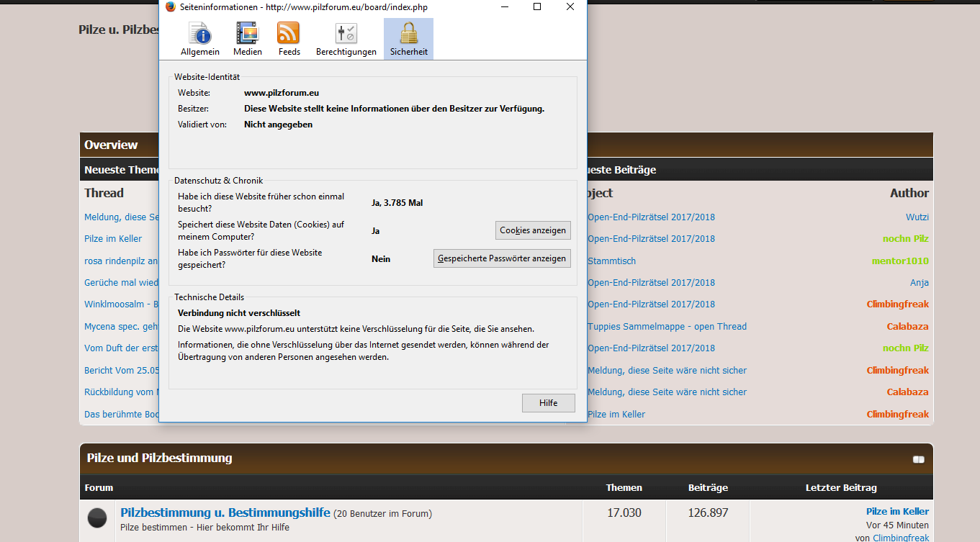The image size is (980, 542).
Task: Click Gespeicherte Passwörter anzeigen button
Action: (x=502, y=258)
